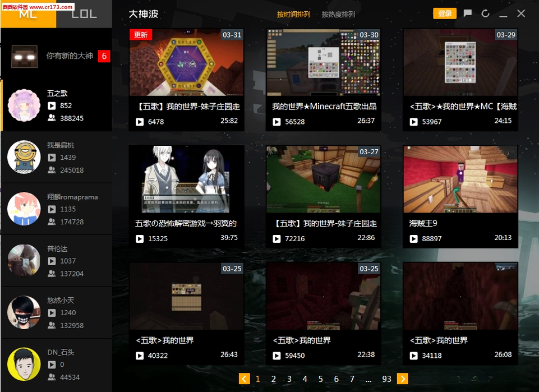Click the red 6 new-items badge

(104, 56)
